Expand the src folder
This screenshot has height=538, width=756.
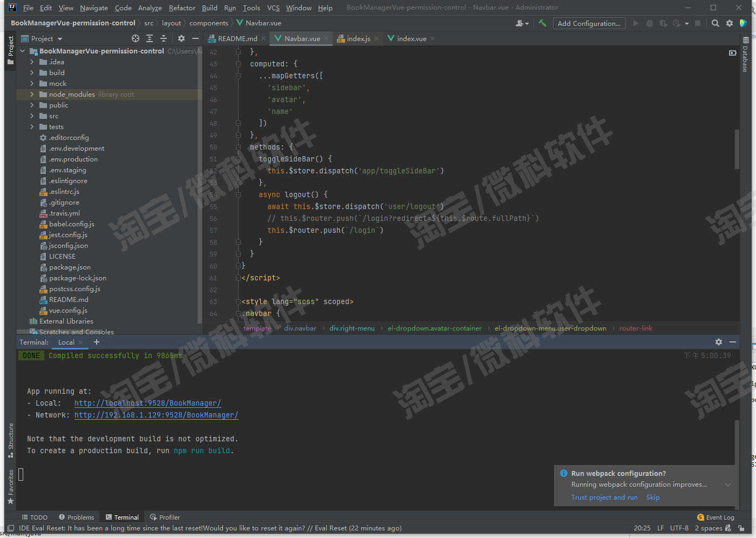(x=32, y=116)
